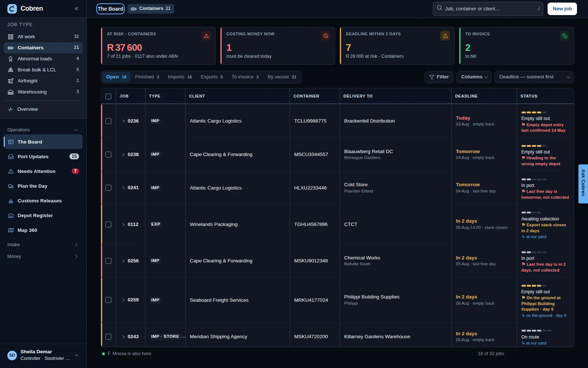Expand the Intake section
The height and width of the screenshot is (368, 588).
pyautogui.click(x=43, y=245)
